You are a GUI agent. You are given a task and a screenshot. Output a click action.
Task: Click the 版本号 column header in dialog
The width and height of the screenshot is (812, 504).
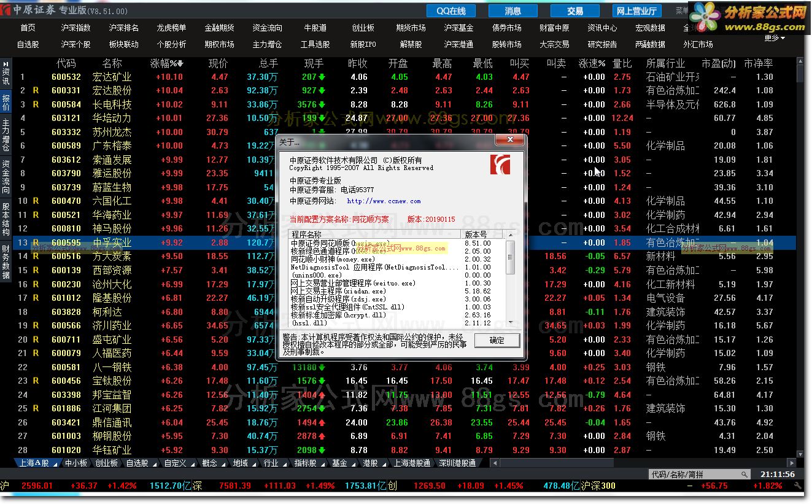(482, 235)
